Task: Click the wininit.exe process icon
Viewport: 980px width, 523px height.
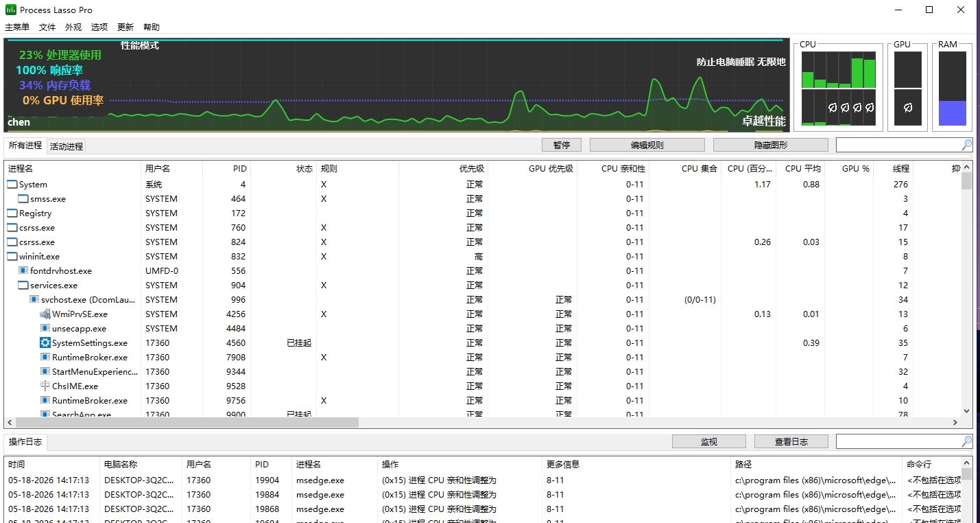Action: [x=12, y=257]
